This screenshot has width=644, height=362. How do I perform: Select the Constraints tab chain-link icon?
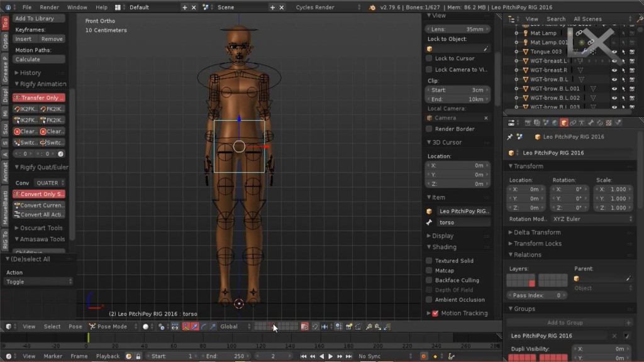coord(573,123)
